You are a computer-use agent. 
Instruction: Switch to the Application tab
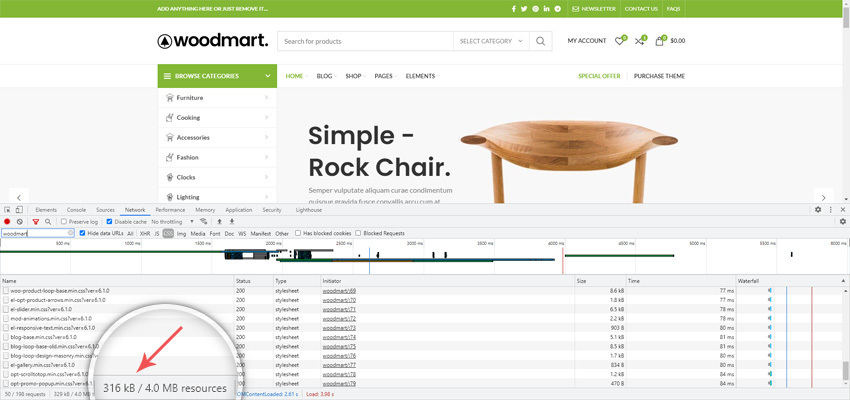pyautogui.click(x=239, y=210)
